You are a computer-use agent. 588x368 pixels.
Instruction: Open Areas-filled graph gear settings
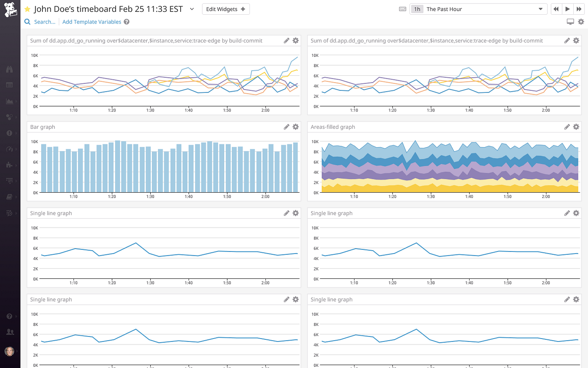click(x=576, y=127)
